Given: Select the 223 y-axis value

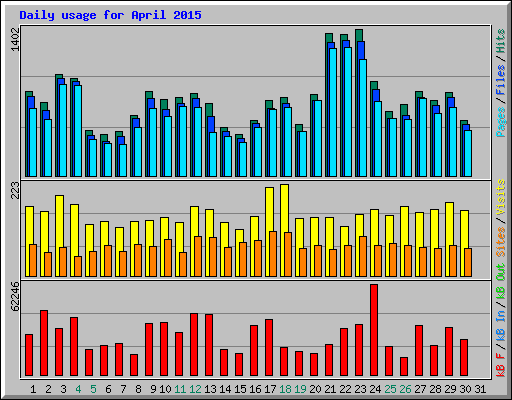Looking at the screenshot, I should (15, 190).
